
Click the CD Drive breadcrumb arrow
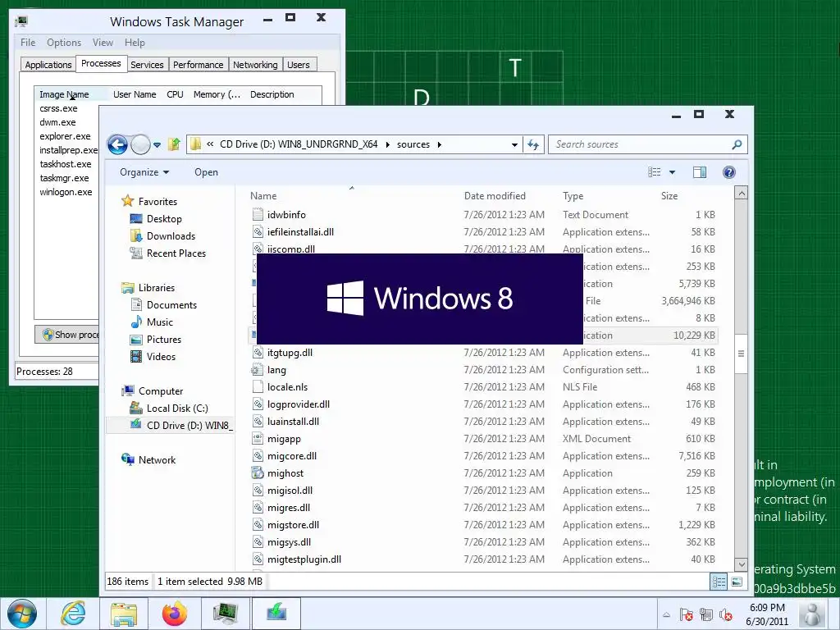[x=387, y=144]
